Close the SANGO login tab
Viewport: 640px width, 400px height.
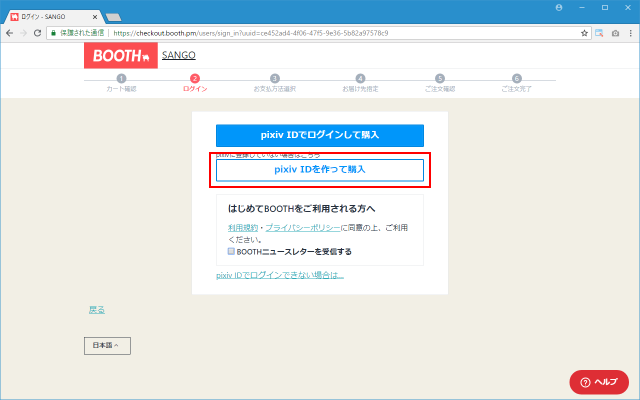click(95, 17)
